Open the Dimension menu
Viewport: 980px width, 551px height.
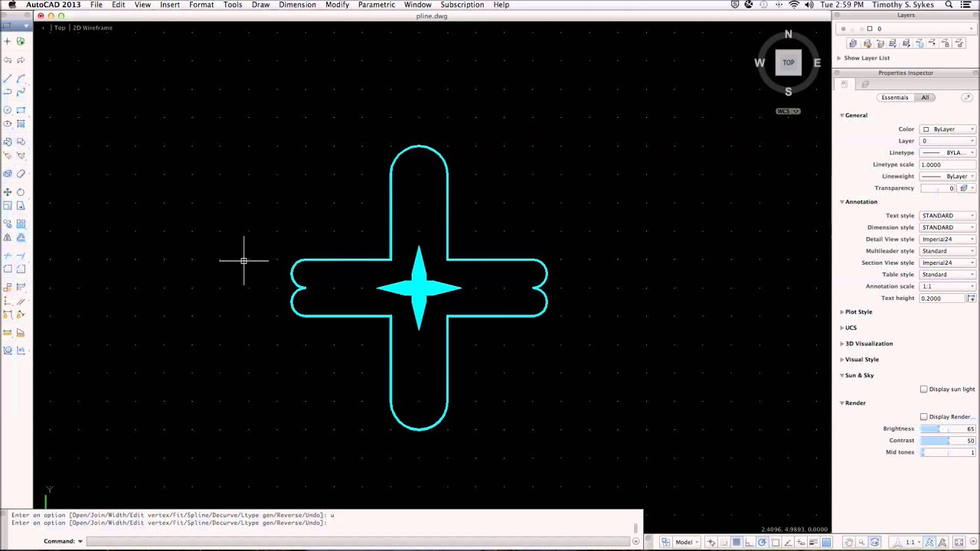(297, 5)
